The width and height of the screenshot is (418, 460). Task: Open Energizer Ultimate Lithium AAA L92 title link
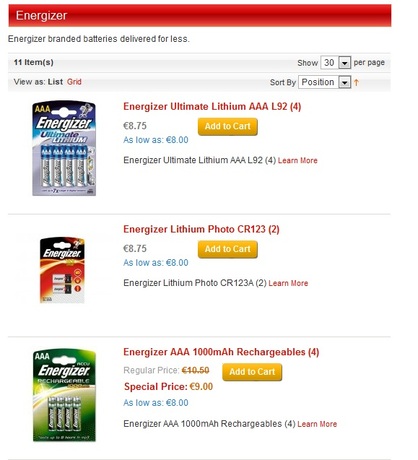212,107
